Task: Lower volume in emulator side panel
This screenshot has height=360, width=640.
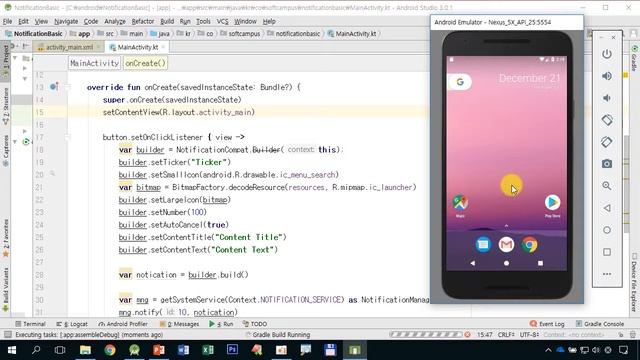Action: (x=607, y=98)
